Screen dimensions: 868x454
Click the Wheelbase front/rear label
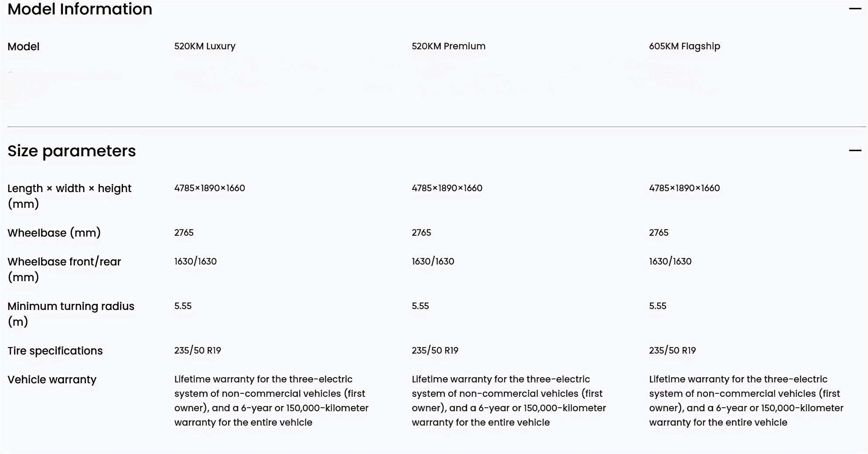tap(64, 269)
